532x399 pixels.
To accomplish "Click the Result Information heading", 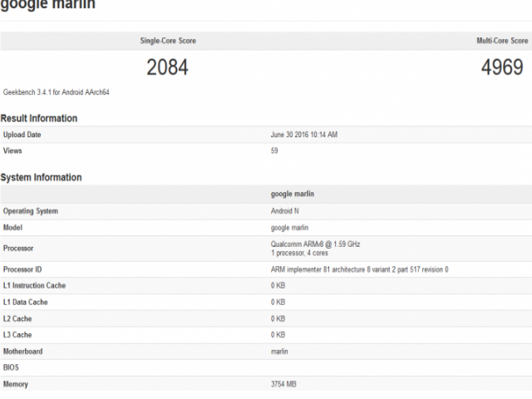I will point(39,118).
